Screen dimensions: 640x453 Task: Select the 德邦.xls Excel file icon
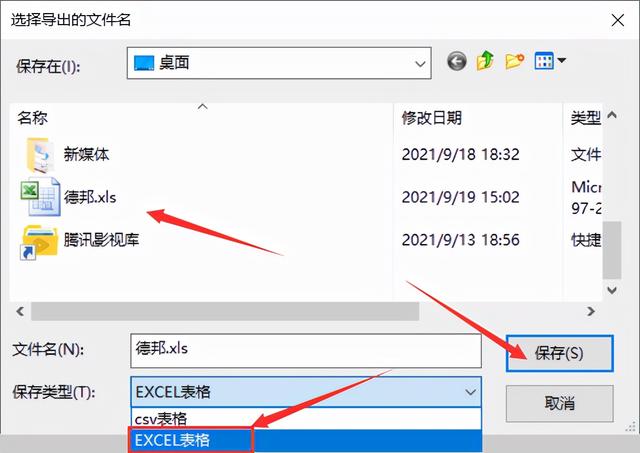[40, 196]
